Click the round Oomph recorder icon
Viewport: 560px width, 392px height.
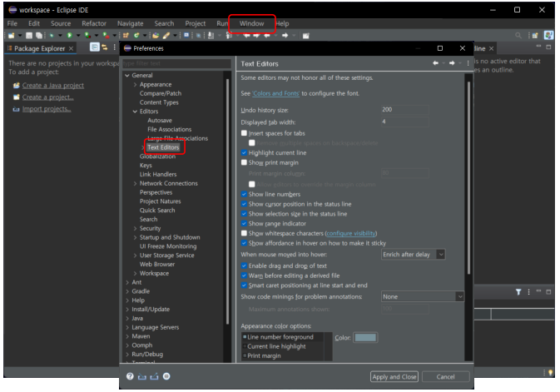tap(166, 376)
